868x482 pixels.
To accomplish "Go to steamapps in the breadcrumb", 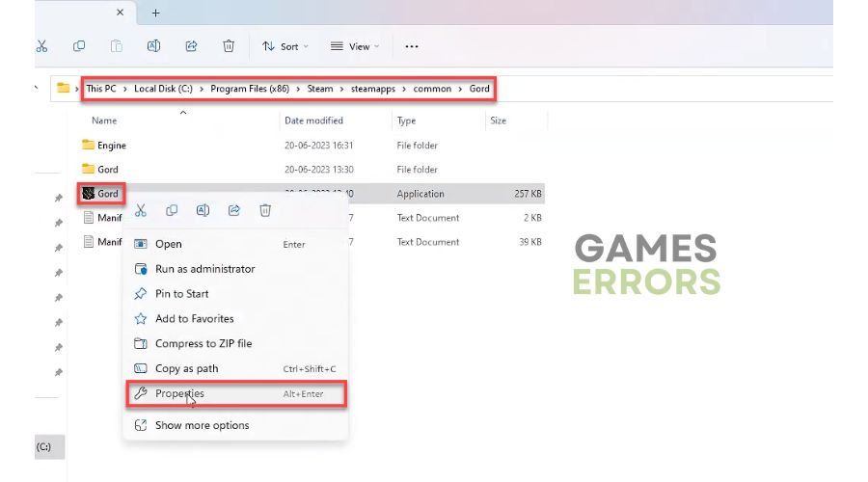I will [x=373, y=89].
